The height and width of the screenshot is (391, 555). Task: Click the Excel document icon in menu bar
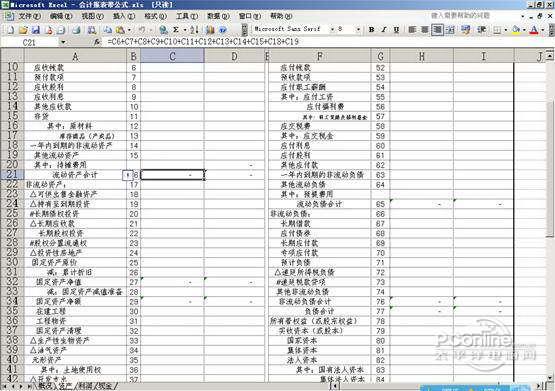9,16
